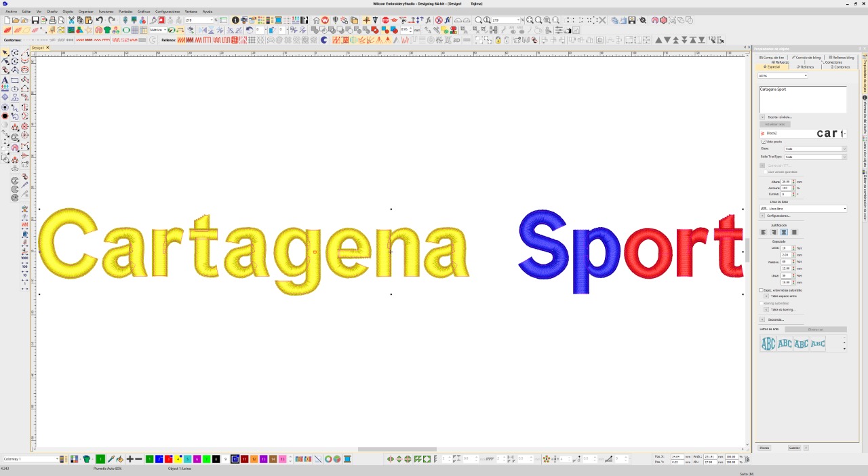Open the Puntadas menu
Image resolution: width=868 pixels, height=476 pixels.
[x=125, y=12]
